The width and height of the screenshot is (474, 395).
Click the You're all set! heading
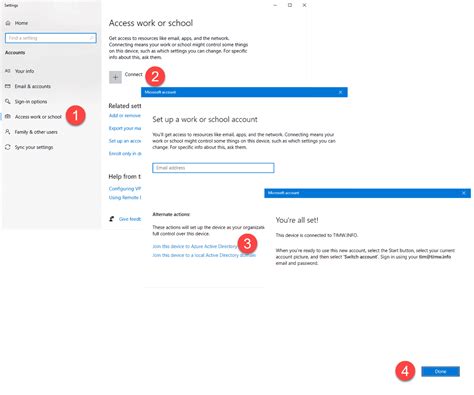click(297, 220)
